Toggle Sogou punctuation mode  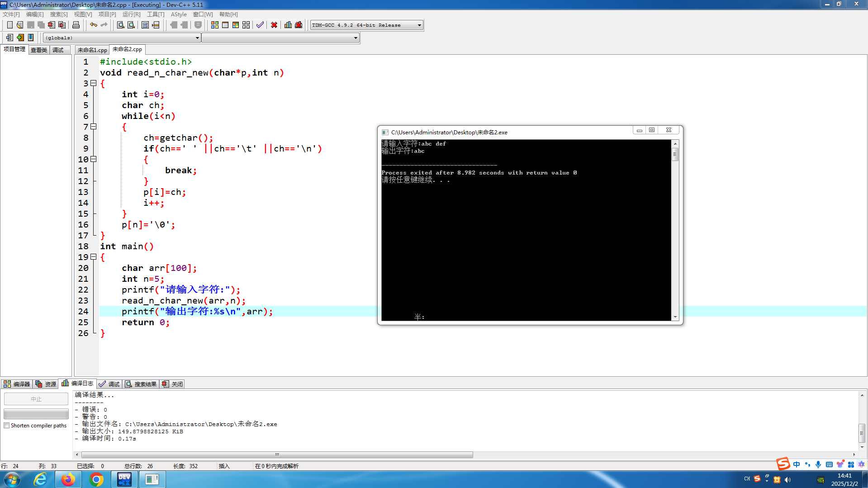click(807, 464)
